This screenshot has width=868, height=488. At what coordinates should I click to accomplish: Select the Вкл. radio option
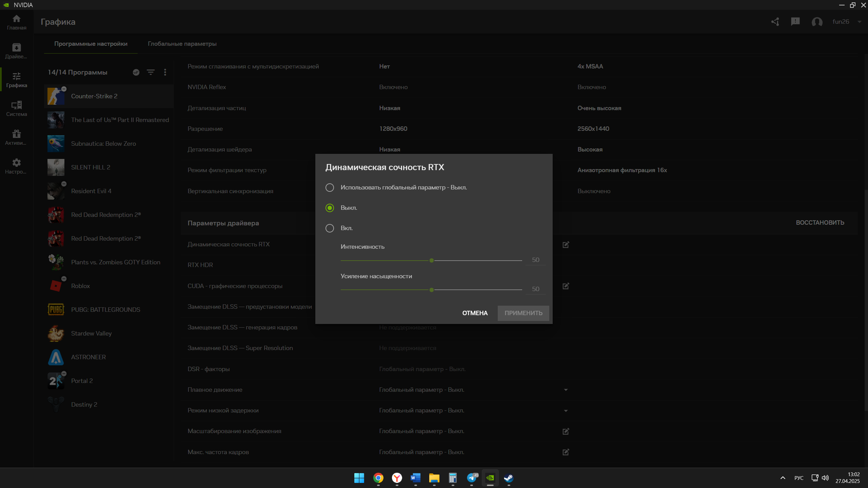click(x=330, y=228)
